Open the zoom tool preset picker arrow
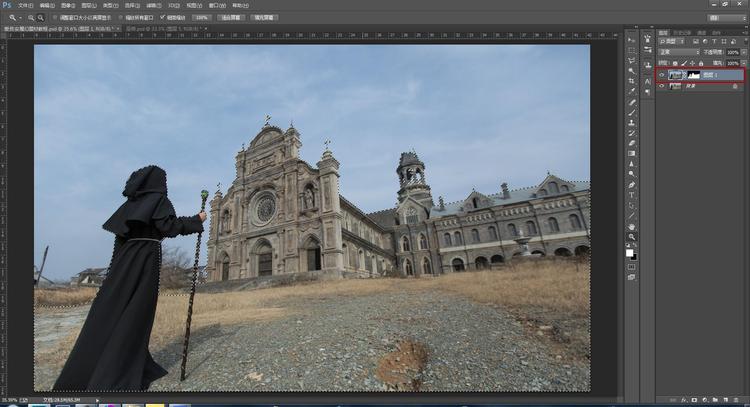This screenshot has width=750, height=407. pyautogui.click(x=20, y=18)
